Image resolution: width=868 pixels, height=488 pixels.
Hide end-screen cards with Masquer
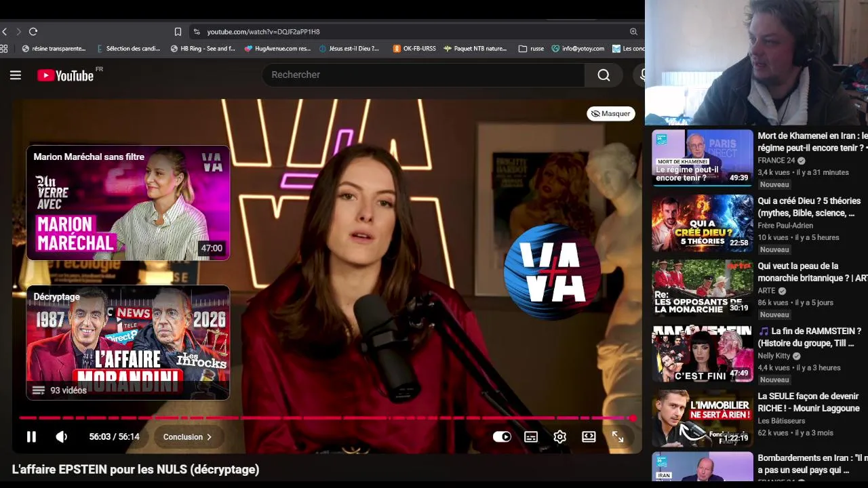(610, 114)
